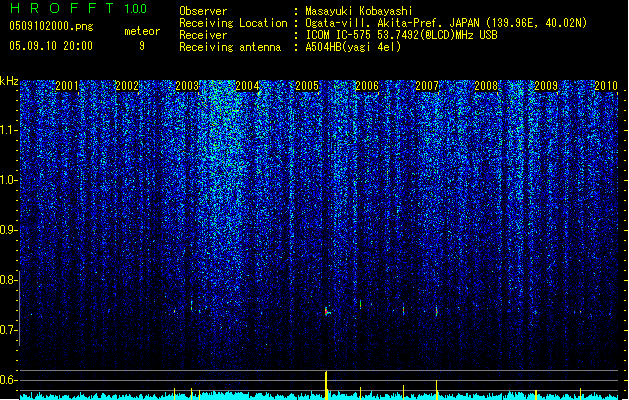The image size is (629, 400).
Task: Select the Ogata-vill. Akita-Pref. JAPAN location text
Action: 446,23
